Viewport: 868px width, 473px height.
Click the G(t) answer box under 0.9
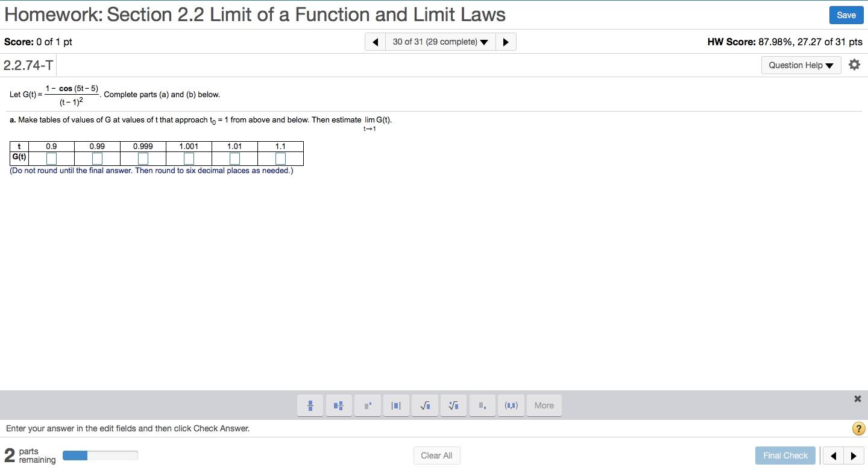[x=51, y=158]
